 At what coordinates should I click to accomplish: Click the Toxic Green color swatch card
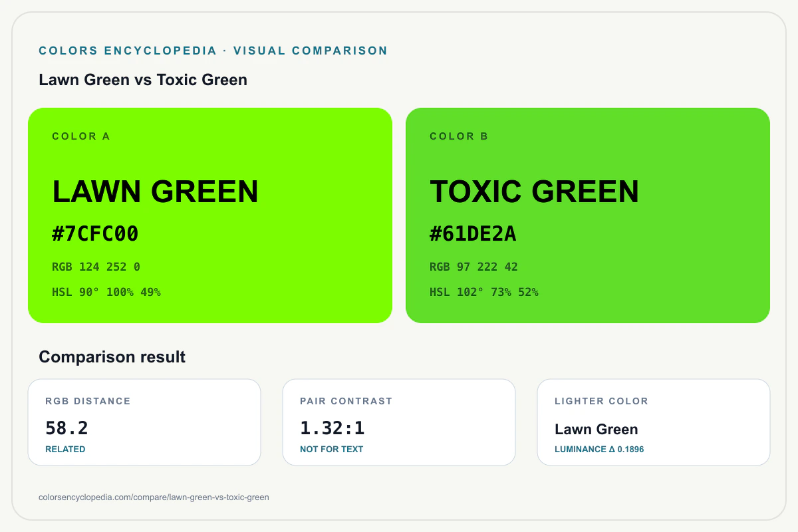click(x=588, y=215)
